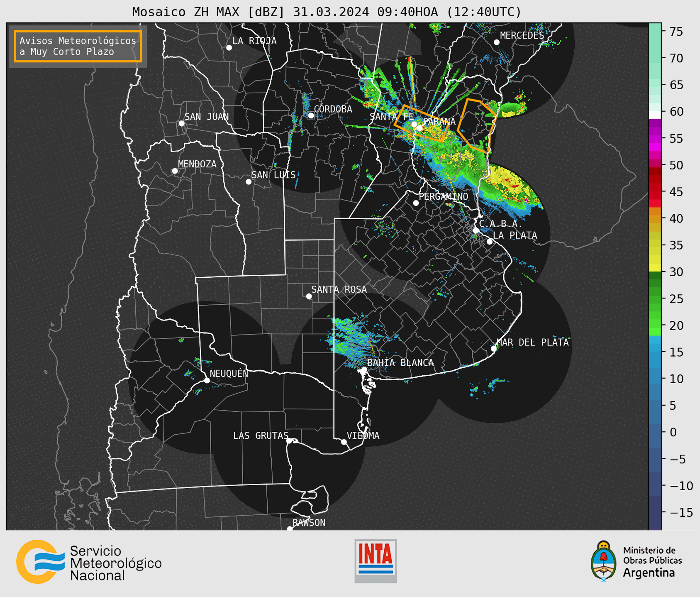
Task: Click the SAN LUIS city dot
Action: point(249,182)
